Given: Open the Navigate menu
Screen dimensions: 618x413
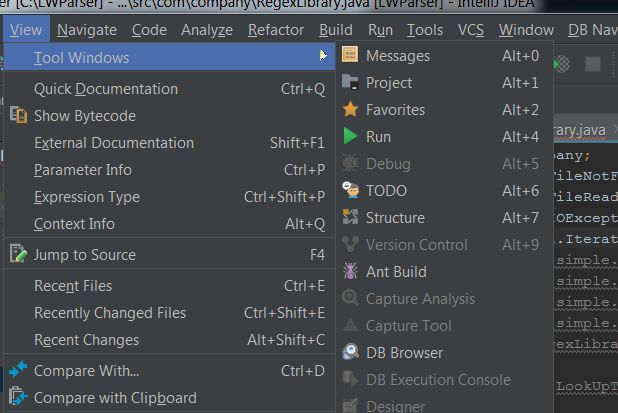Looking at the screenshot, I should [87, 30].
